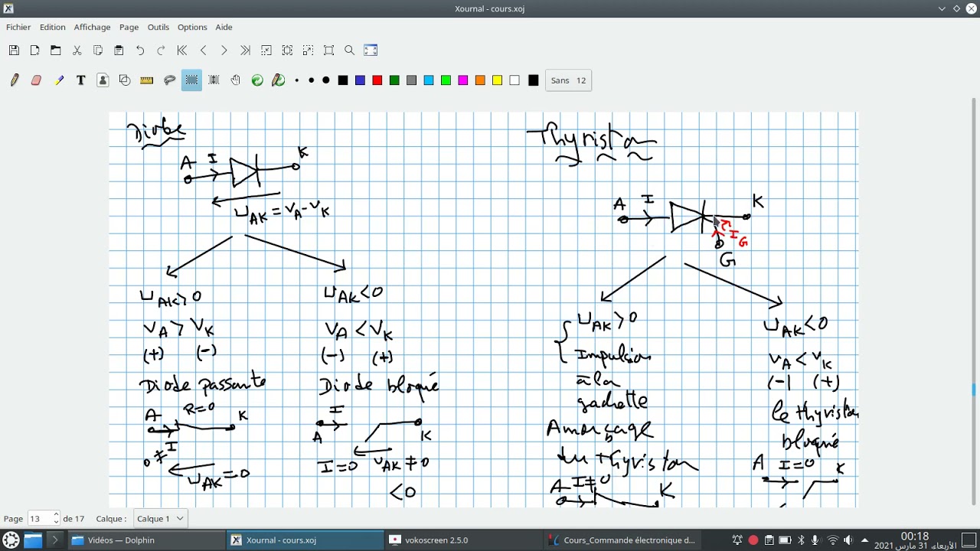Open the Fichier menu
980x551 pixels.
click(18, 27)
